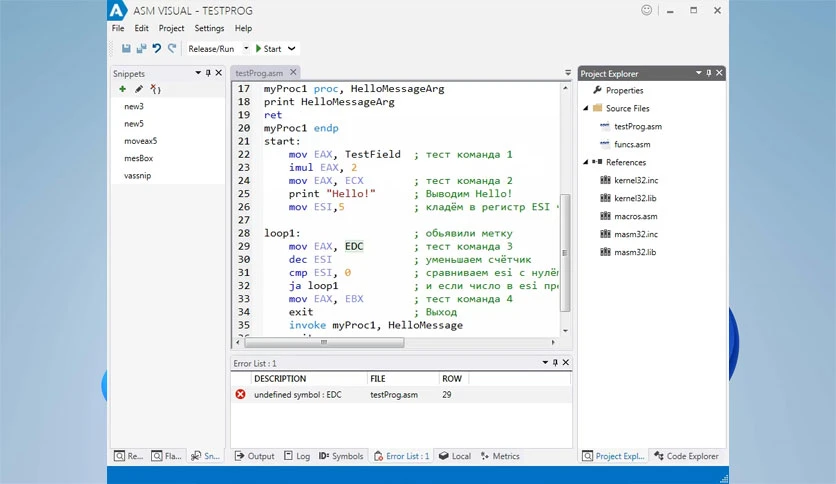Open the Edit menu
Viewport: 836px width, 484px height.
pyautogui.click(x=141, y=28)
